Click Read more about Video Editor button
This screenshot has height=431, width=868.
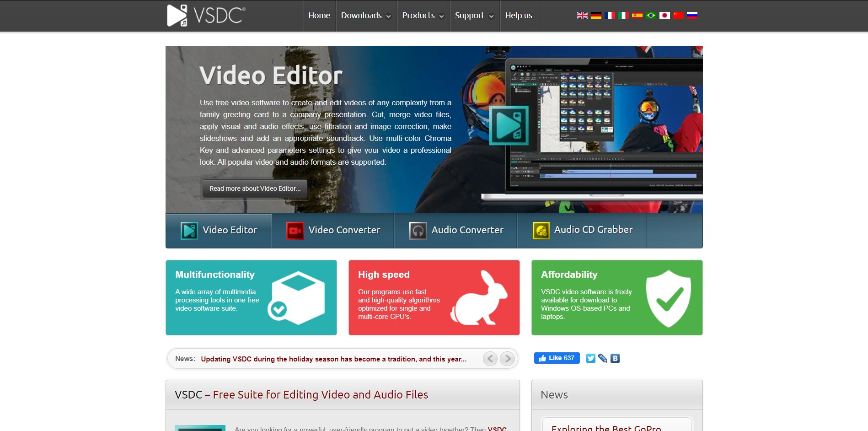tap(255, 189)
